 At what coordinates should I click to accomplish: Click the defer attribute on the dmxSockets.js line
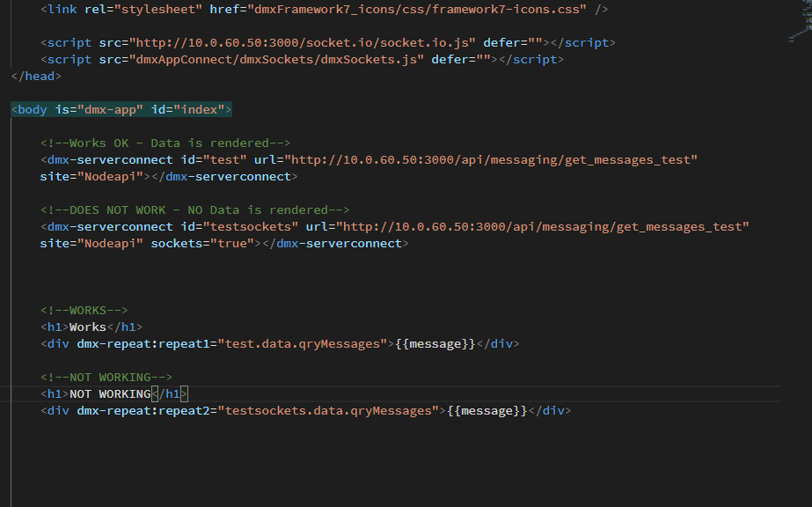(x=461, y=59)
